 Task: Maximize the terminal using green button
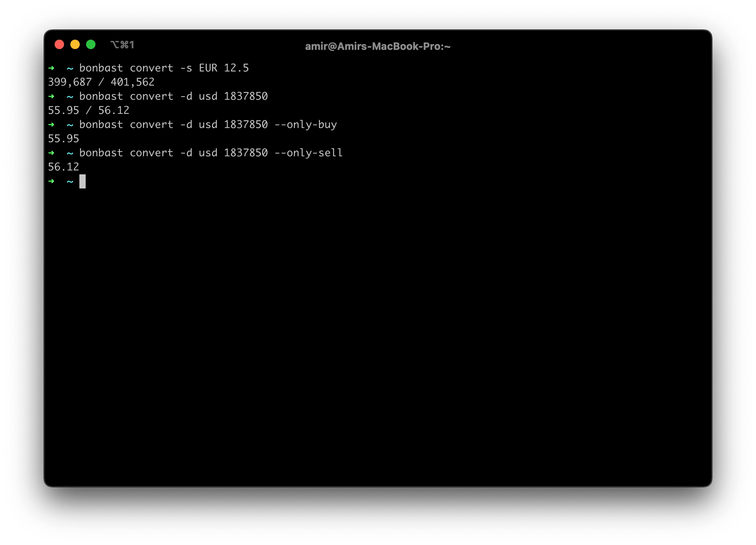91,45
